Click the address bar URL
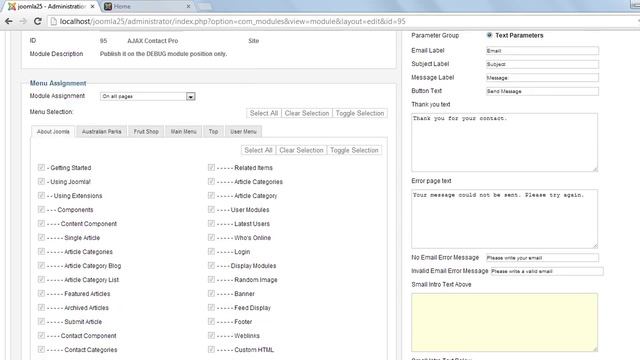Viewport: 640px width, 360px height. [x=233, y=21]
